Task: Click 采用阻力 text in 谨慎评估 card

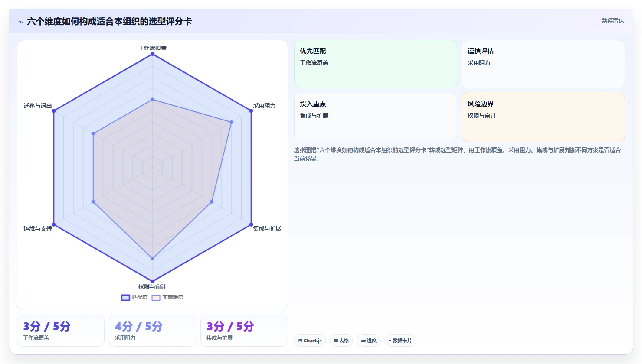Action: (x=479, y=63)
